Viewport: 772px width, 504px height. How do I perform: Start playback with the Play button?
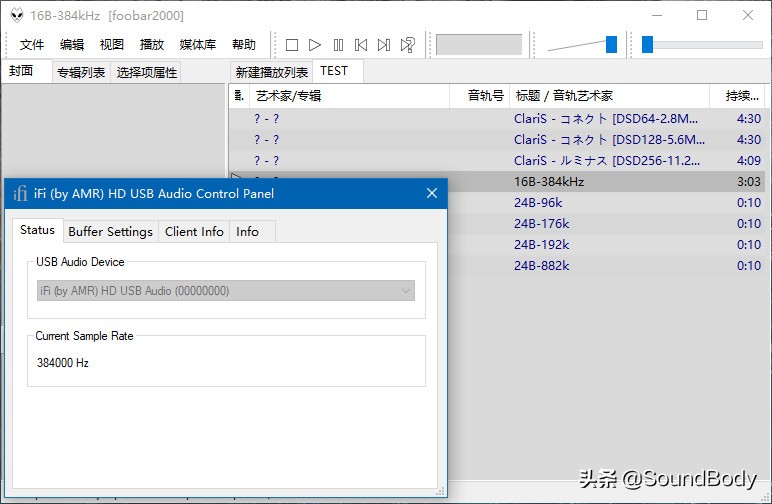click(x=315, y=45)
